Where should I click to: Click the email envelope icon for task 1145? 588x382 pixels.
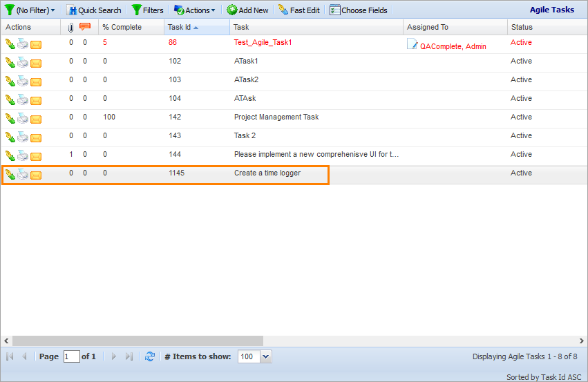click(x=36, y=175)
